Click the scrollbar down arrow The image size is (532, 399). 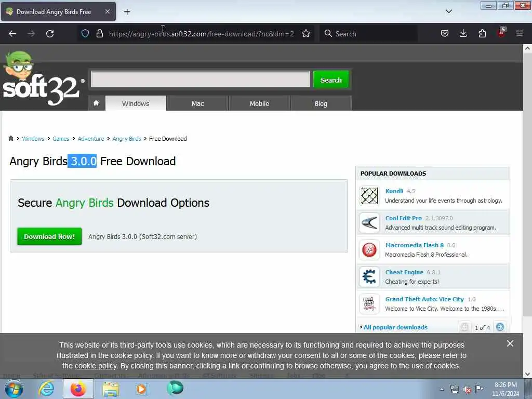[527, 374]
